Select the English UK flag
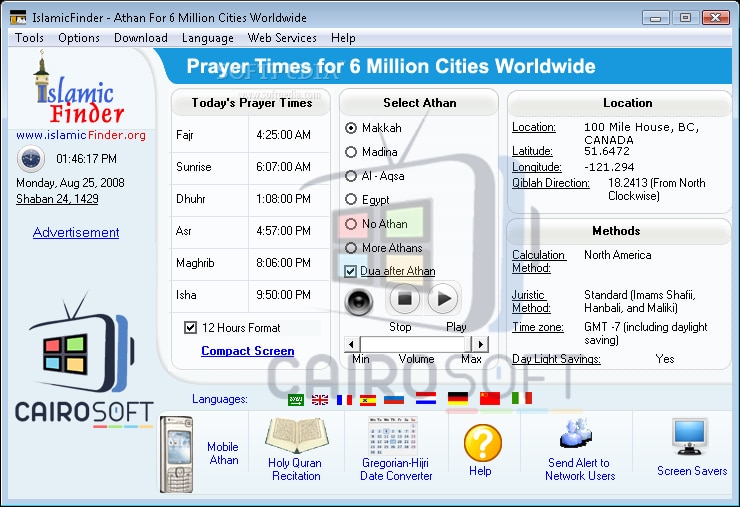This screenshot has width=740, height=507. tap(320, 400)
